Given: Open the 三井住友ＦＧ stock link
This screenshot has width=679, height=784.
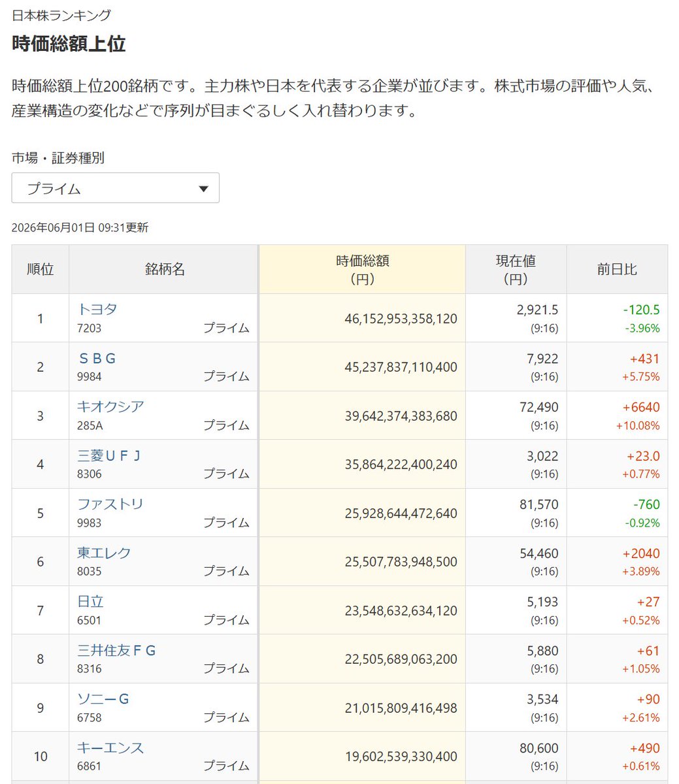Looking at the screenshot, I should pyautogui.click(x=116, y=650).
